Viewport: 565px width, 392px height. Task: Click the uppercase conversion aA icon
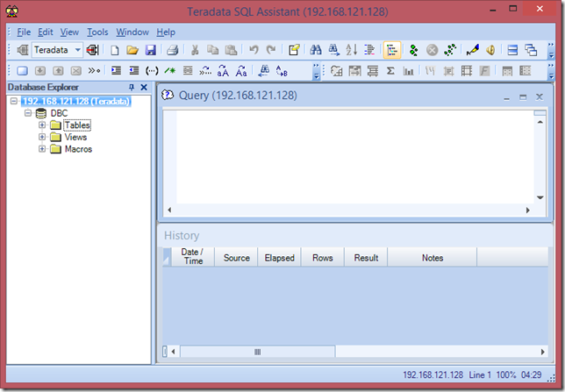(223, 71)
